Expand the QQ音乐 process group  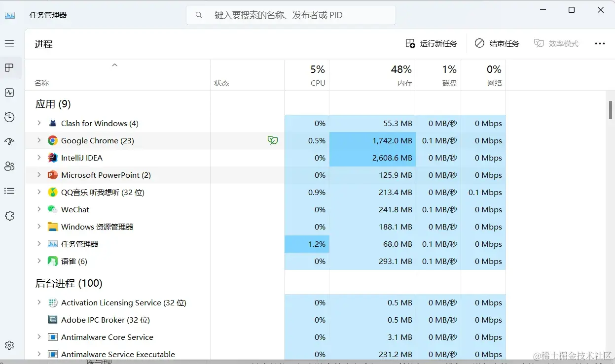click(39, 192)
